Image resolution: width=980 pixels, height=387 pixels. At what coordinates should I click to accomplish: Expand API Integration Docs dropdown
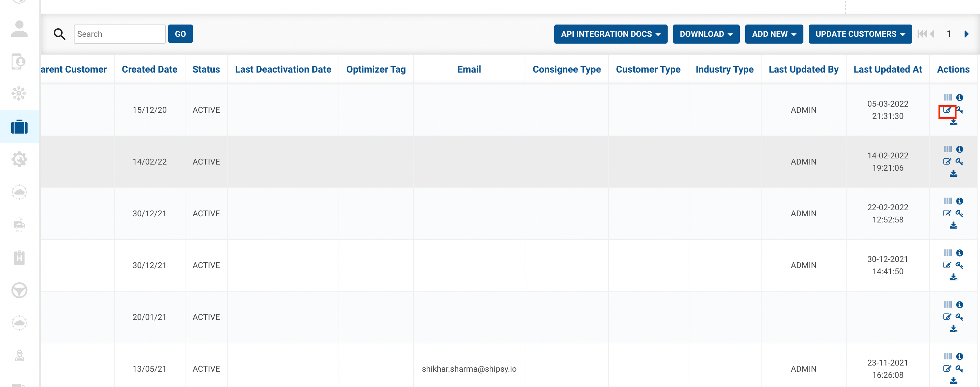tap(610, 34)
